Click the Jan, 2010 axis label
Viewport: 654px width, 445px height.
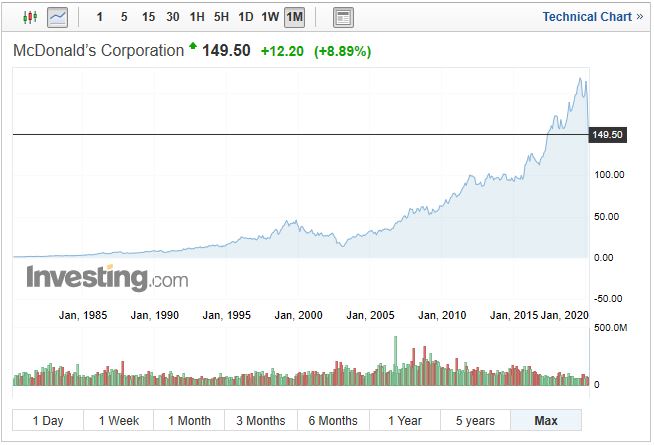click(x=442, y=315)
